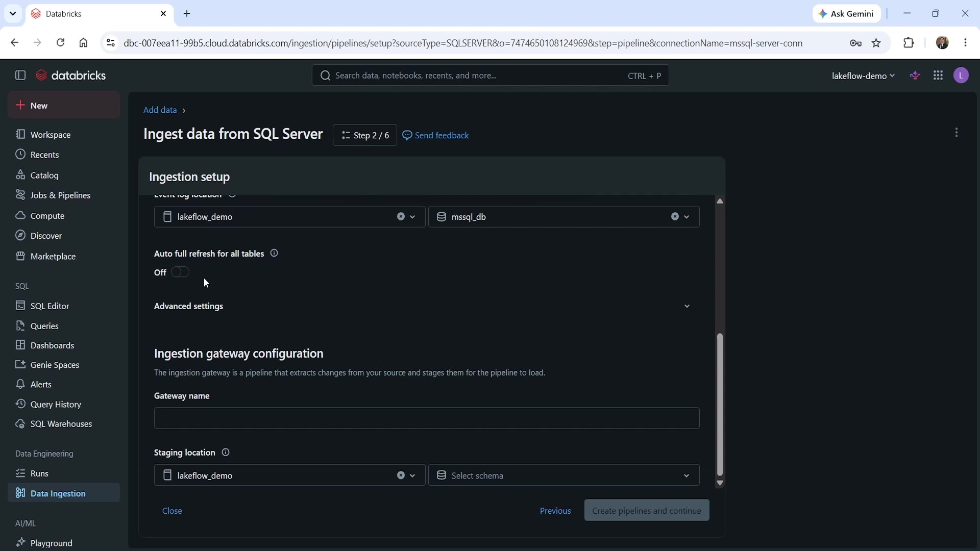Viewport: 980px width, 551px height.
Task: Click Create pipelines and continue
Action: point(647,510)
